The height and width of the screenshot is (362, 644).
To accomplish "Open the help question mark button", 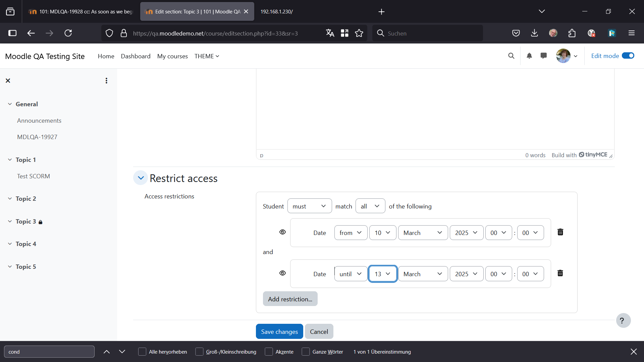I will click(x=623, y=321).
